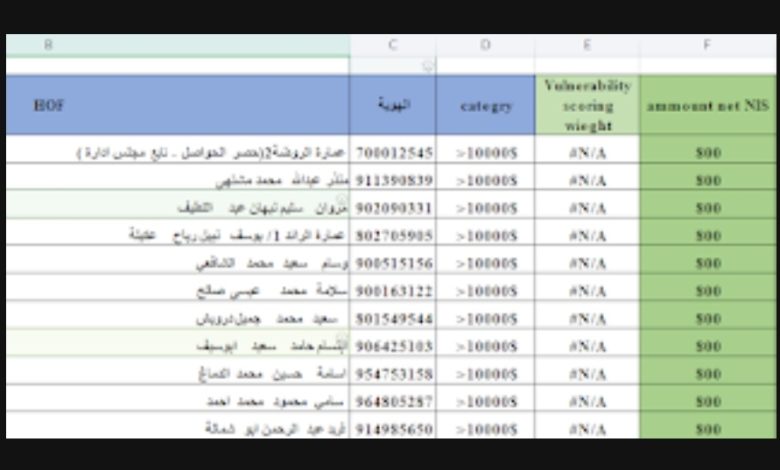
Task: Click the cell with 801549544
Action: 393,319
